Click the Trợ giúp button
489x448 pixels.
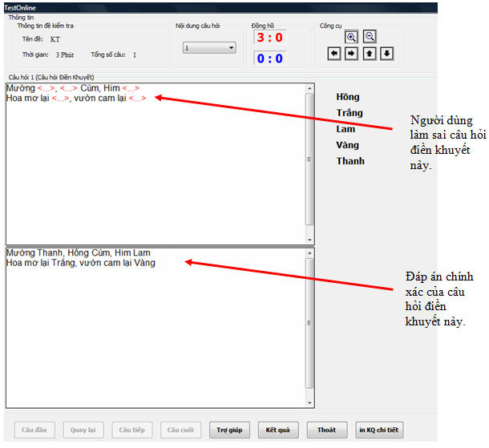pyautogui.click(x=229, y=430)
